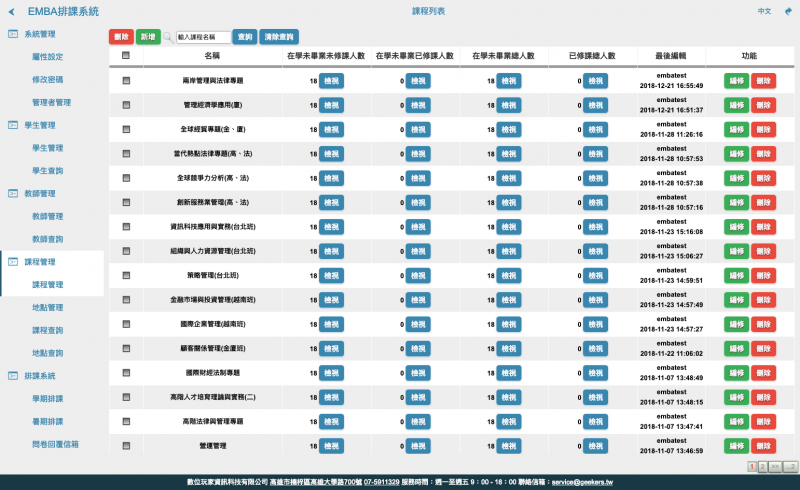Check the box for 當代熱點法律專題 row
The width and height of the screenshot is (800, 490).
[x=126, y=154]
